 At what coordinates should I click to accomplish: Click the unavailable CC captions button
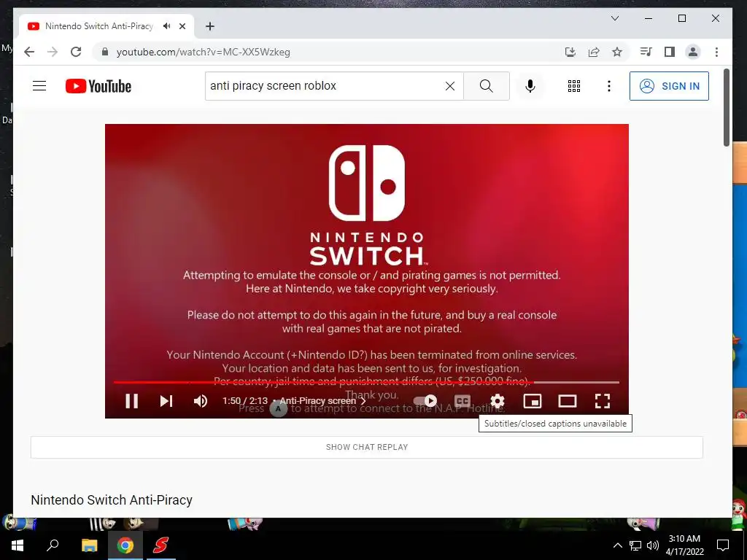click(x=462, y=401)
